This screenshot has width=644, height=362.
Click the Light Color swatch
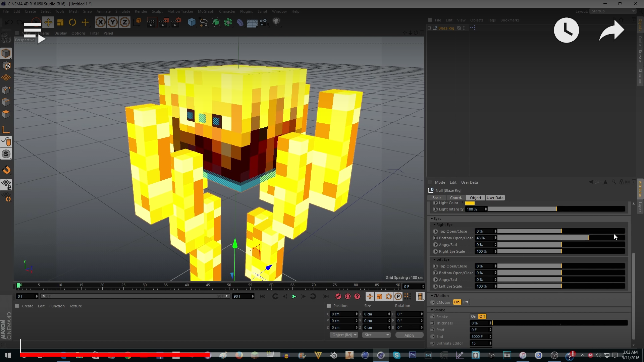click(x=470, y=203)
